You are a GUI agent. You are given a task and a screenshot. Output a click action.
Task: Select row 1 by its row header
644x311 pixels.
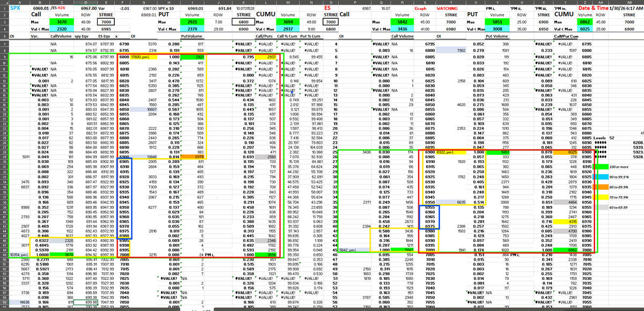click(x=4, y=9)
